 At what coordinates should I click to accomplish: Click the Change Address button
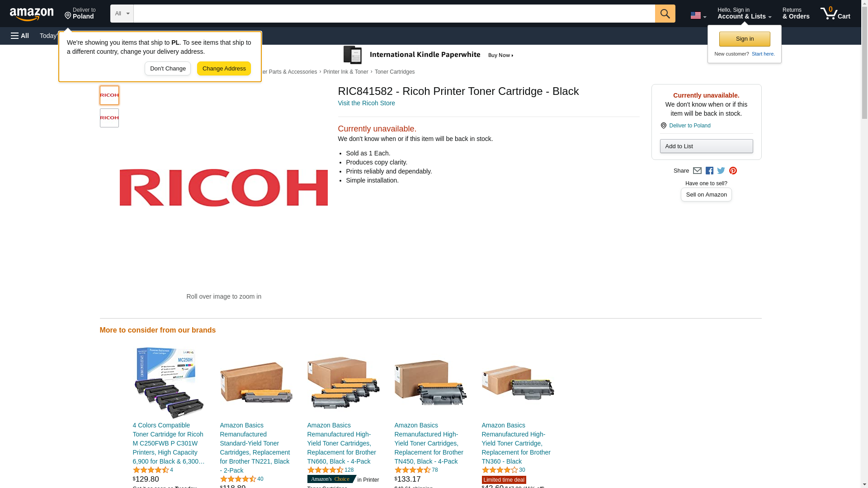pos(224,69)
